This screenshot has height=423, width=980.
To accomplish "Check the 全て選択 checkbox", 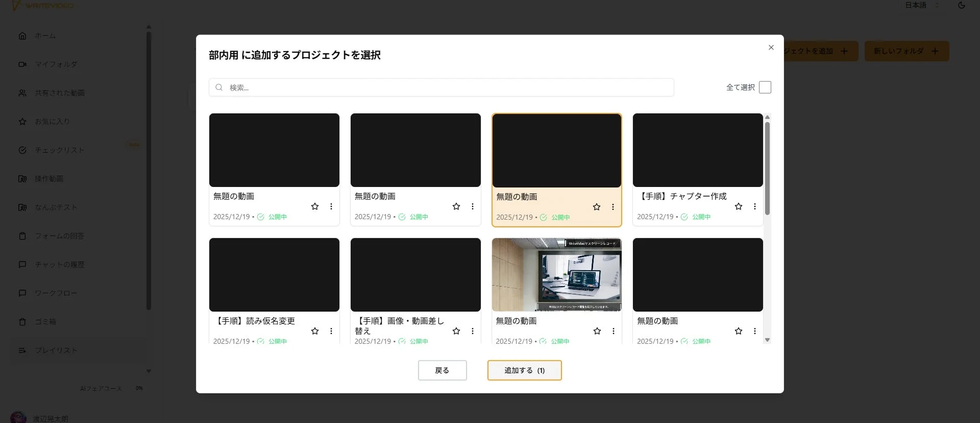I will 765,87.
